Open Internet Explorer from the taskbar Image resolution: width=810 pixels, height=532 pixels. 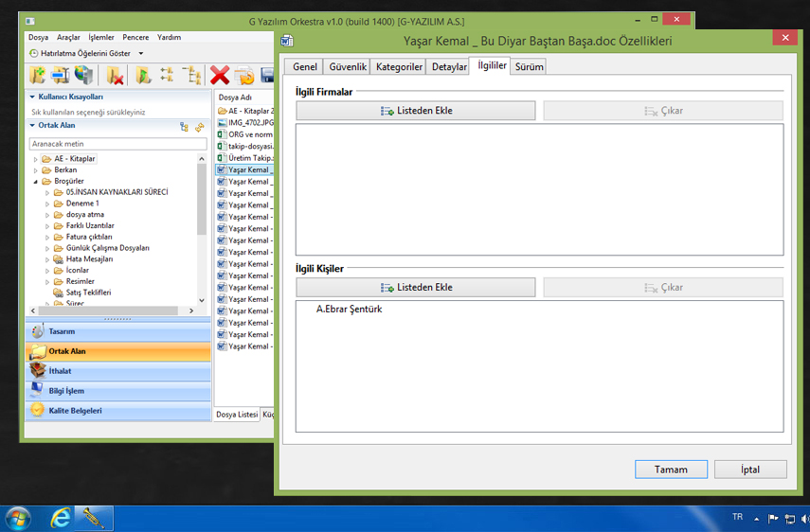point(61,518)
